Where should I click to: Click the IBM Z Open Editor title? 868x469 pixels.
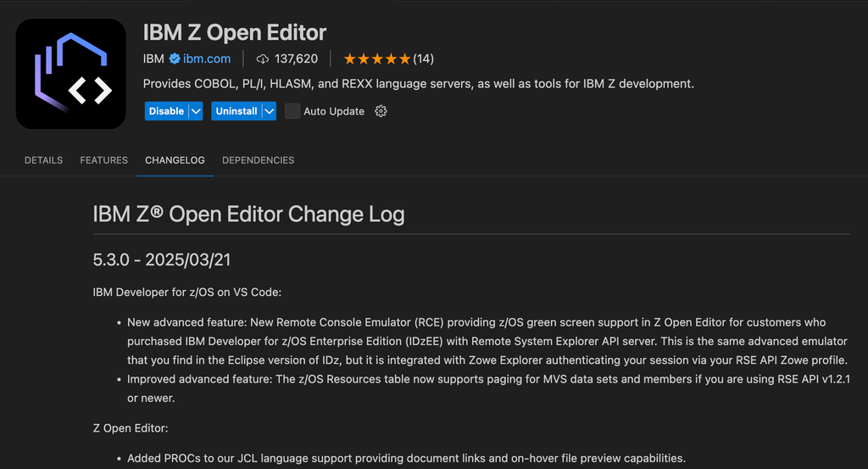[x=235, y=33]
